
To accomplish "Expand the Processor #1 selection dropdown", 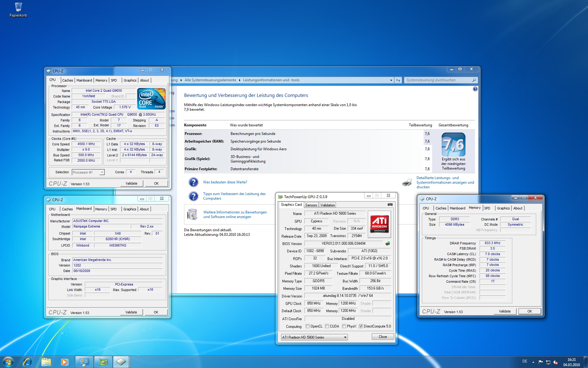I will (x=102, y=172).
